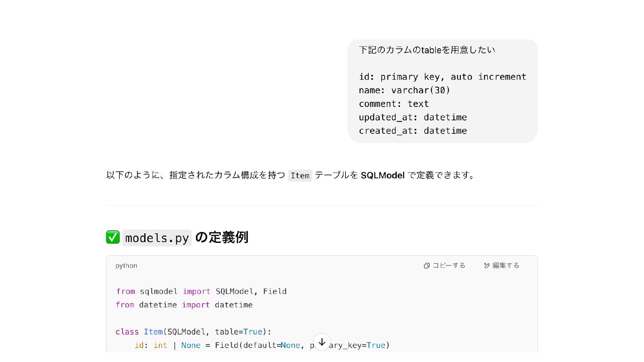Click the 'name: varchar(30)' line in message
The image size is (644, 362).
[404, 90]
